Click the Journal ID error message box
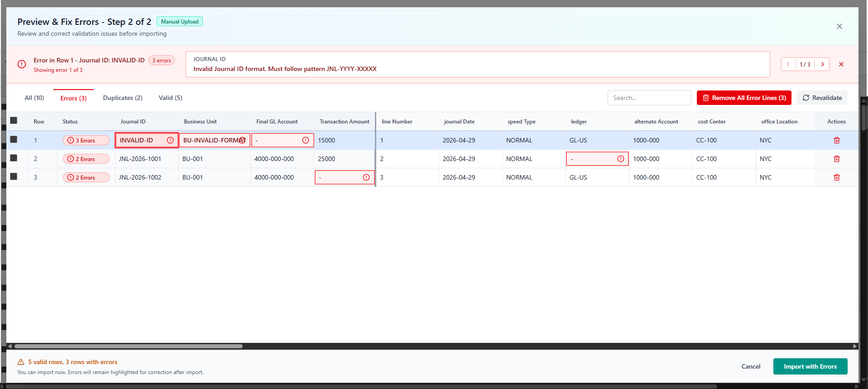 pos(478,64)
